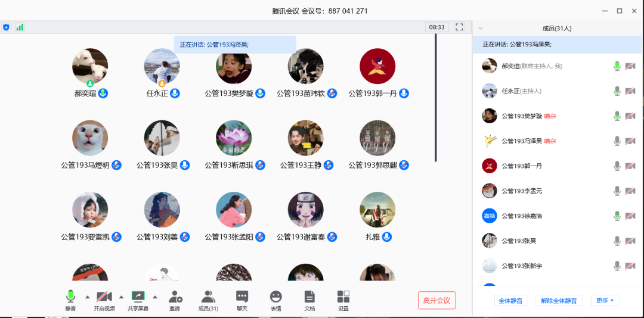Toggle Start Video (开启视频) camera button
The height and width of the screenshot is (318, 644).
[104, 296]
